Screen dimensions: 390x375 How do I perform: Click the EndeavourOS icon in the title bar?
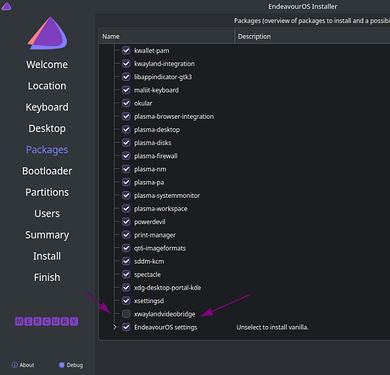pos(6,6)
